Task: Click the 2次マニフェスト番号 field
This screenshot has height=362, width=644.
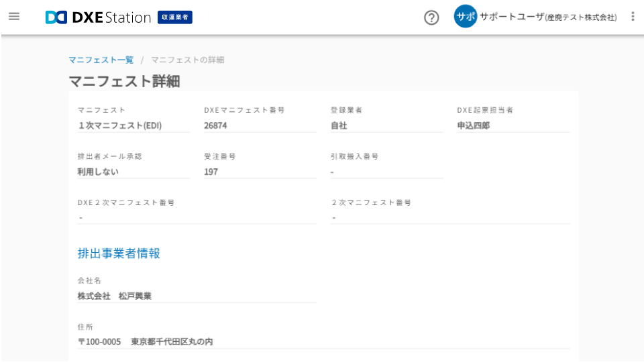Action: [449, 217]
